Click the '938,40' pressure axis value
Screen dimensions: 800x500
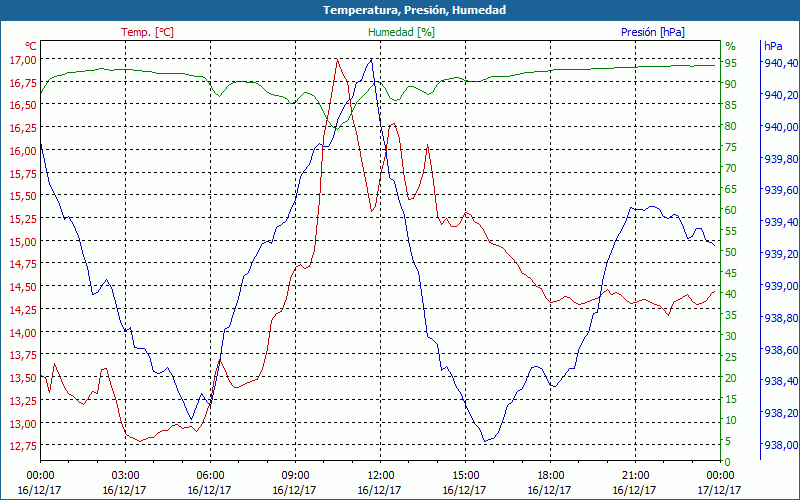[x=779, y=381]
